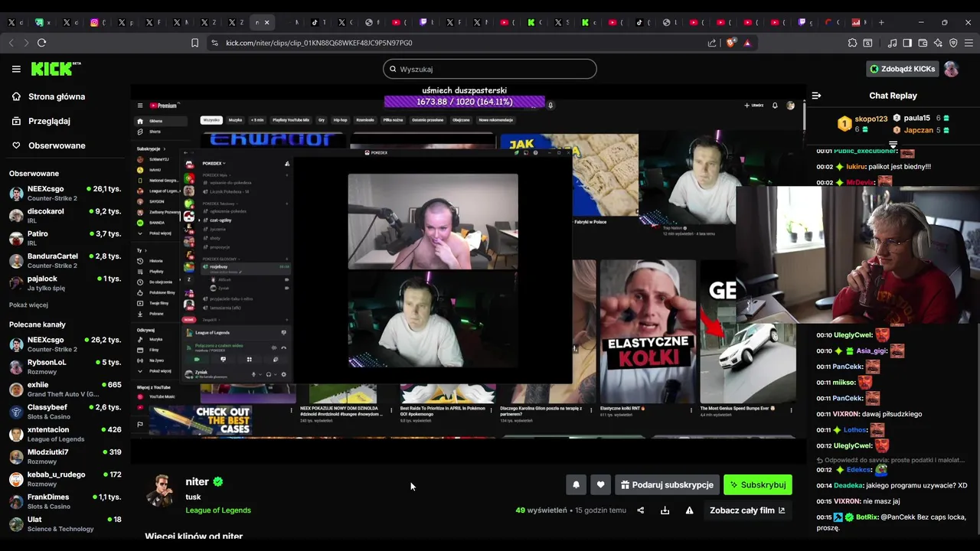Open the user avatar menu at top right
980x551 pixels.
pyautogui.click(x=951, y=69)
